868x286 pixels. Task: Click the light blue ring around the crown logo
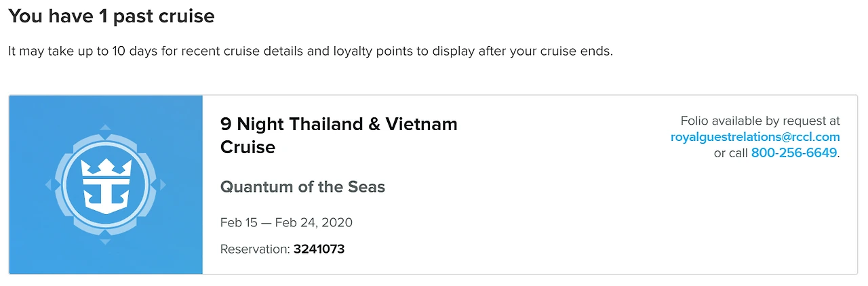[x=105, y=144]
